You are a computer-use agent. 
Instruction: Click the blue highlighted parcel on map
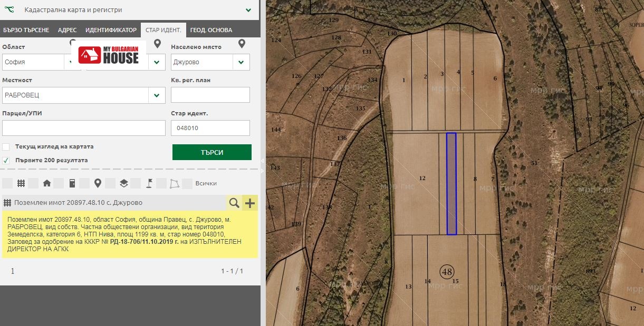[x=451, y=183]
